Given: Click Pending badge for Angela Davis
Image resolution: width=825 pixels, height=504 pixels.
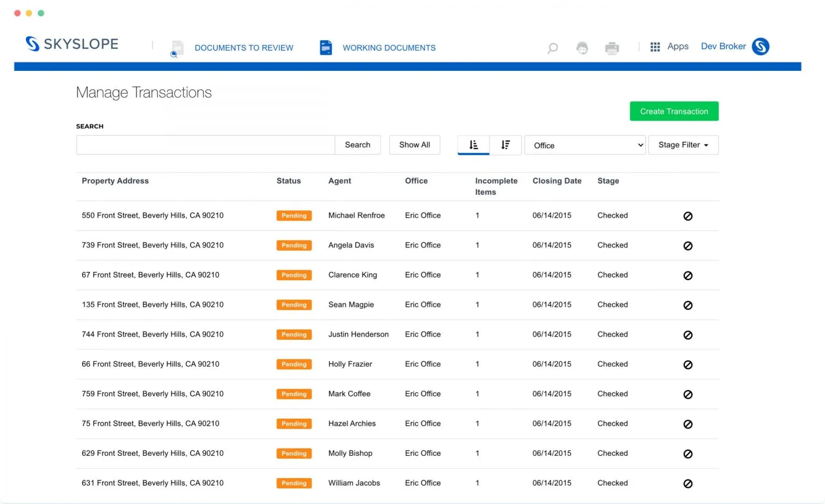Looking at the screenshot, I should (294, 245).
